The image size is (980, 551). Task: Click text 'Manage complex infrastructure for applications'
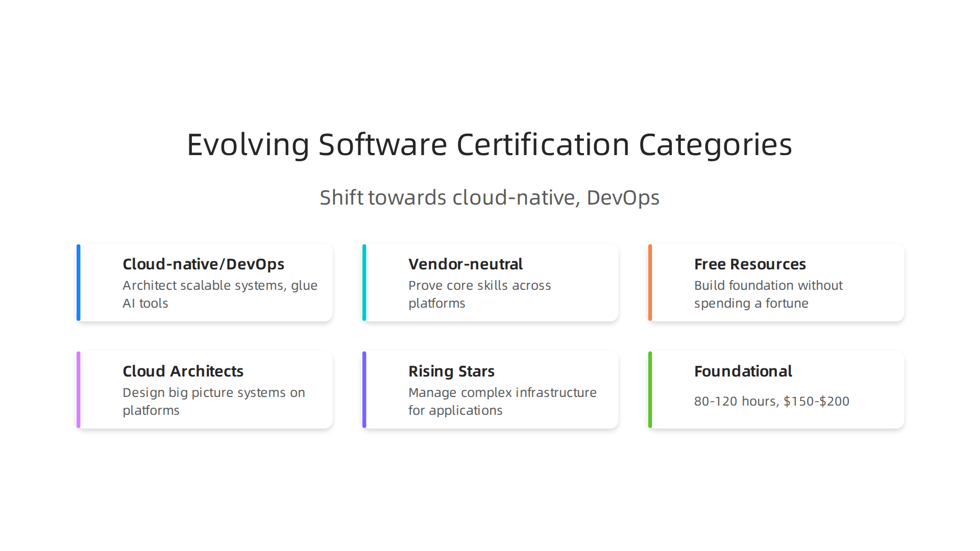click(x=502, y=402)
